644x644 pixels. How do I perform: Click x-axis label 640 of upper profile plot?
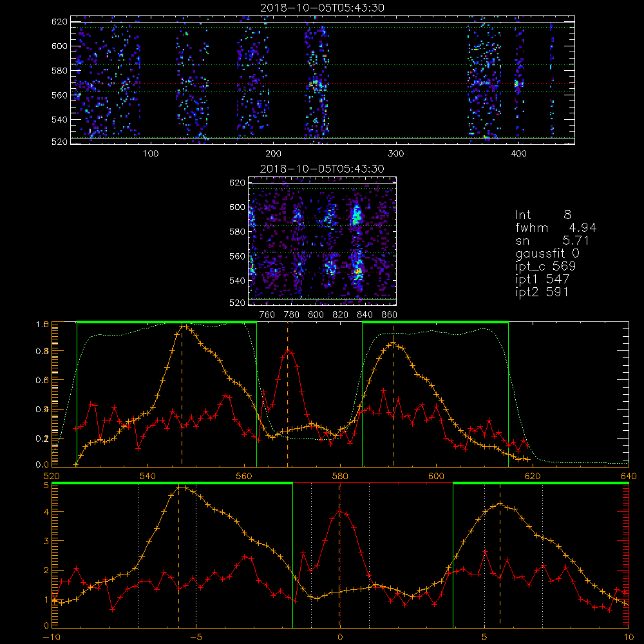tap(629, 476)
